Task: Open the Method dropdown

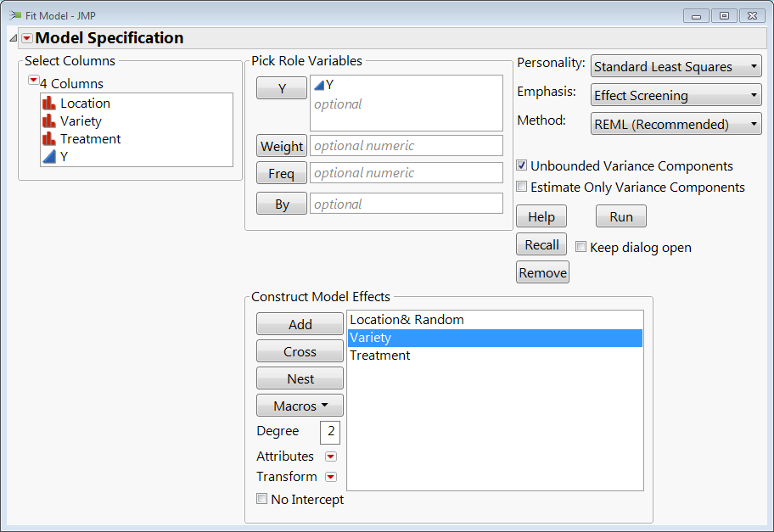Action: pyautogui.click(x=676, y=125)
